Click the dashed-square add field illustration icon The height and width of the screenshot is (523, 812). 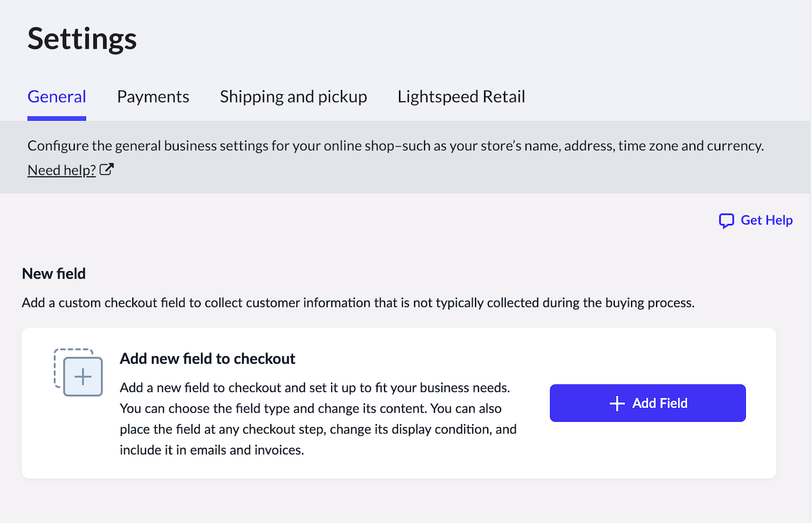click(78, 372)
